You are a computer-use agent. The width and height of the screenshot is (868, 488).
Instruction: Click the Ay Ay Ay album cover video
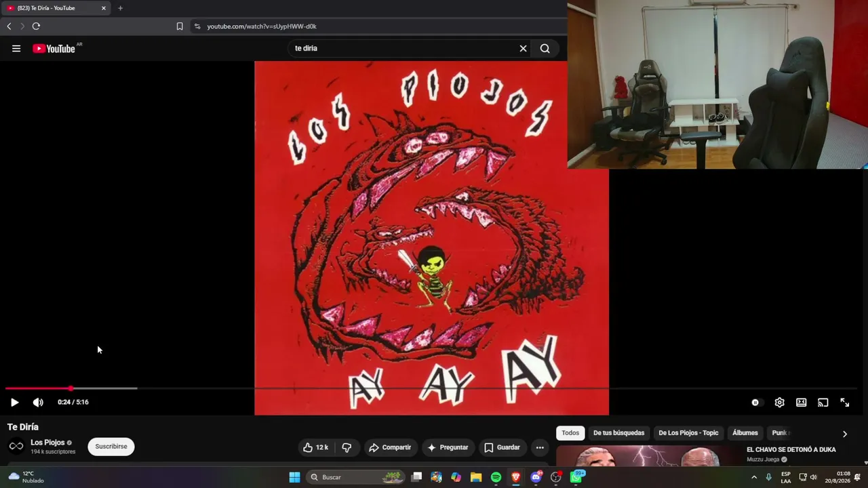pos(431,238)
